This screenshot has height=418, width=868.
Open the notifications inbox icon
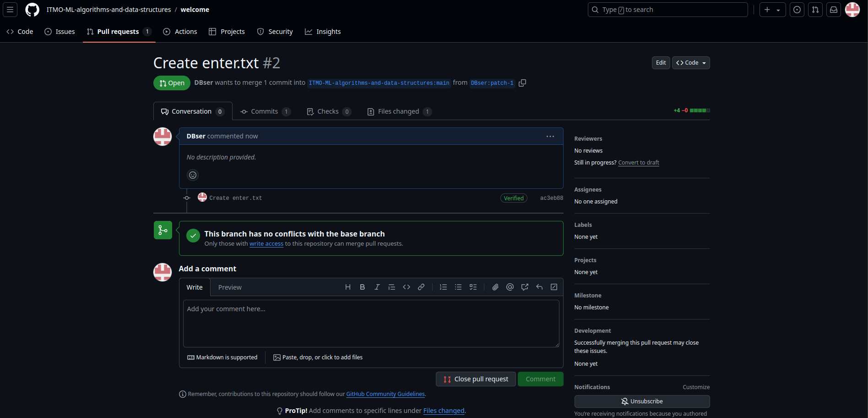click(834, 10)
